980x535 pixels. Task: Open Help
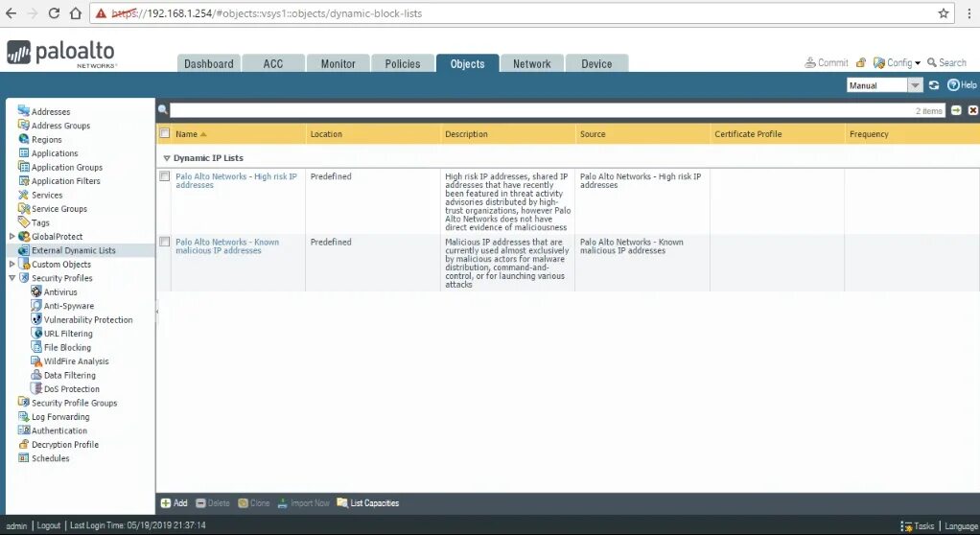(962, 85)
